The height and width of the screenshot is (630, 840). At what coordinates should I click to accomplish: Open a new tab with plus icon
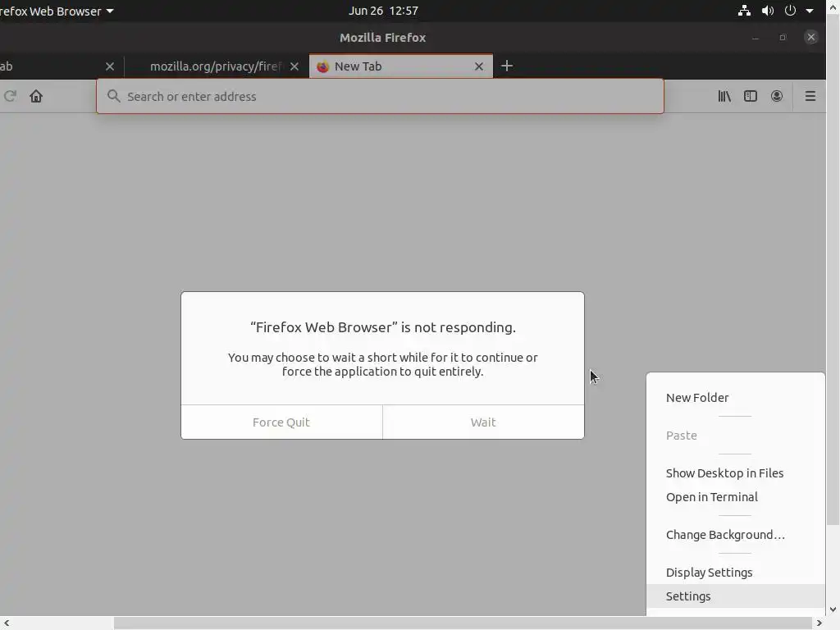pyautogui.click(x=507, y=66)
